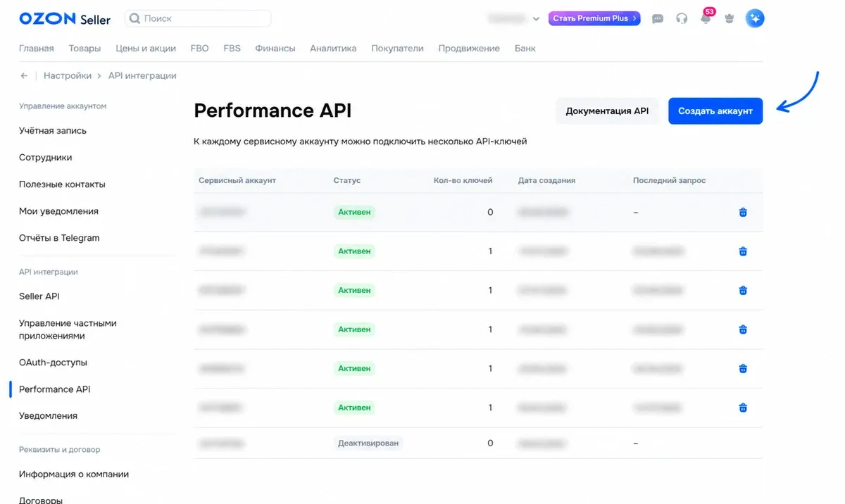Image resolution: width=845 pixels, height=504 pixels.
Task: Click Дата создания column header
Action: [x=547, y=180]
